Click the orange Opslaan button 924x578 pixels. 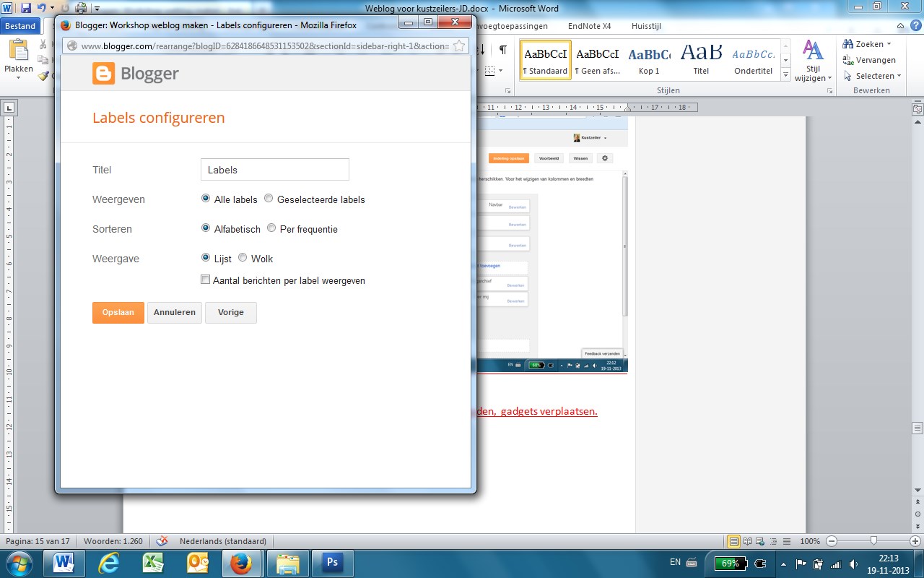point(118,313)
